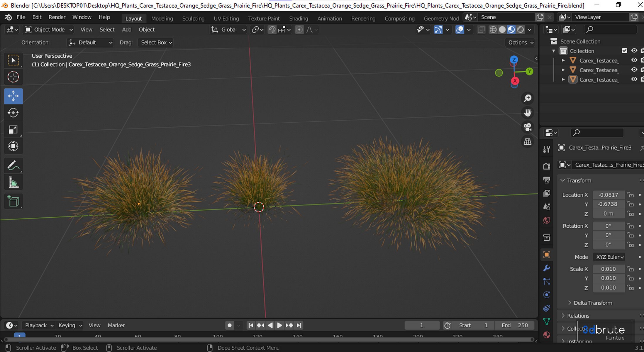The height and width of the screenshot is (352, 644).
Task: Toggle camera view icon in viewport
Action: tap(528, 127)
